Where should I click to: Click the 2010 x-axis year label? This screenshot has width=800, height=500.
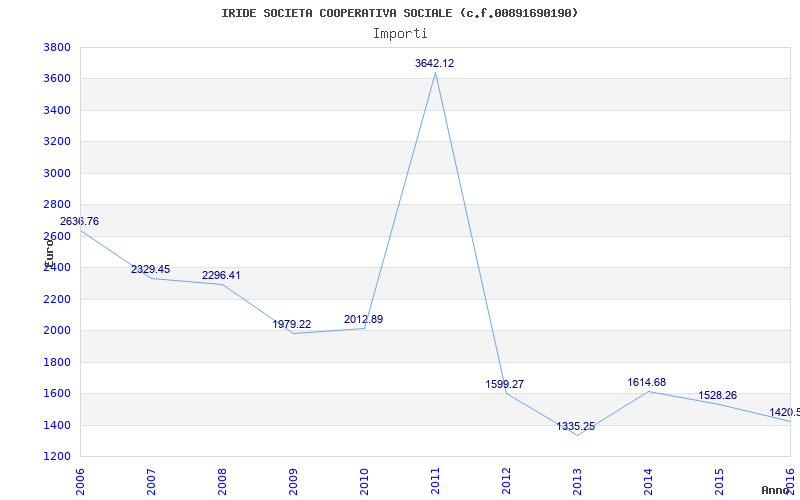click(364, 482)
